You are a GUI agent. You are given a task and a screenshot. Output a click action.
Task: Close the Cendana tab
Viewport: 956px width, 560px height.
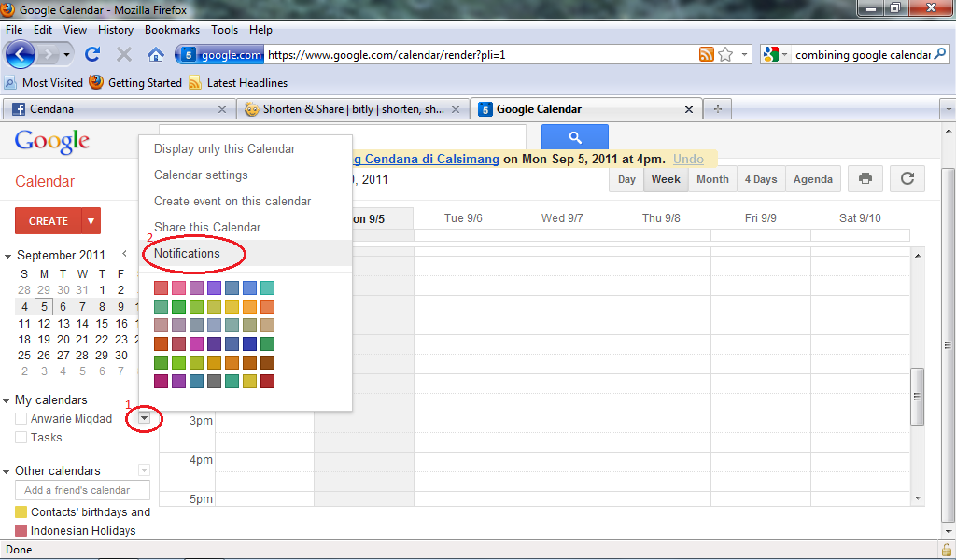pyautogui.click(x=222, y=110)
